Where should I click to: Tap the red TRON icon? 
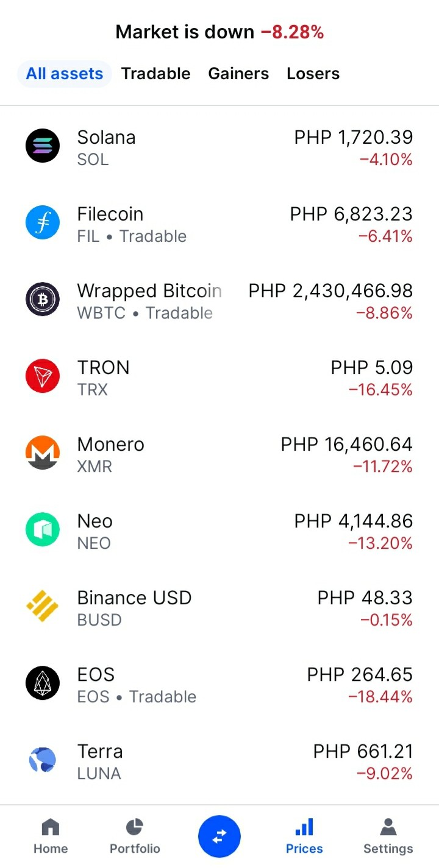pyautogui.click(x=43, y=376)
